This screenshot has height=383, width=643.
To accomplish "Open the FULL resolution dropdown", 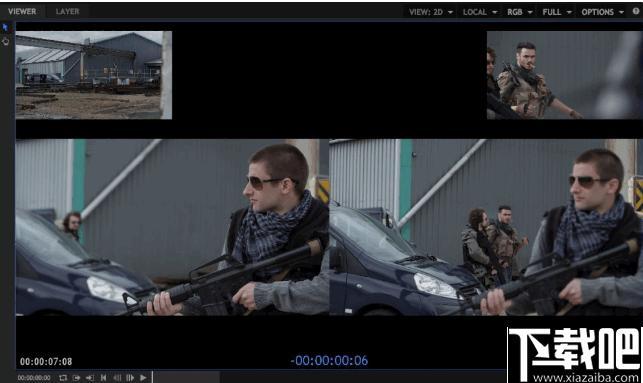I will pyautogui.click(x=556, y=12).
